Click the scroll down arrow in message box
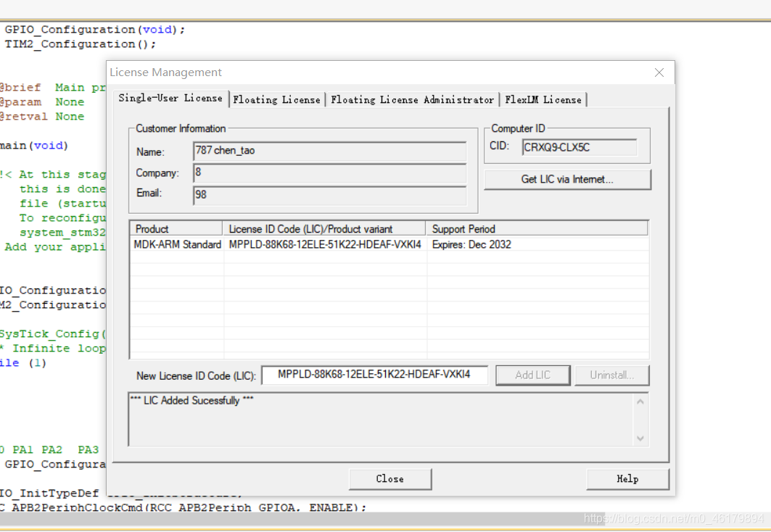The image size is (771, 532). (x=640, y=438)
